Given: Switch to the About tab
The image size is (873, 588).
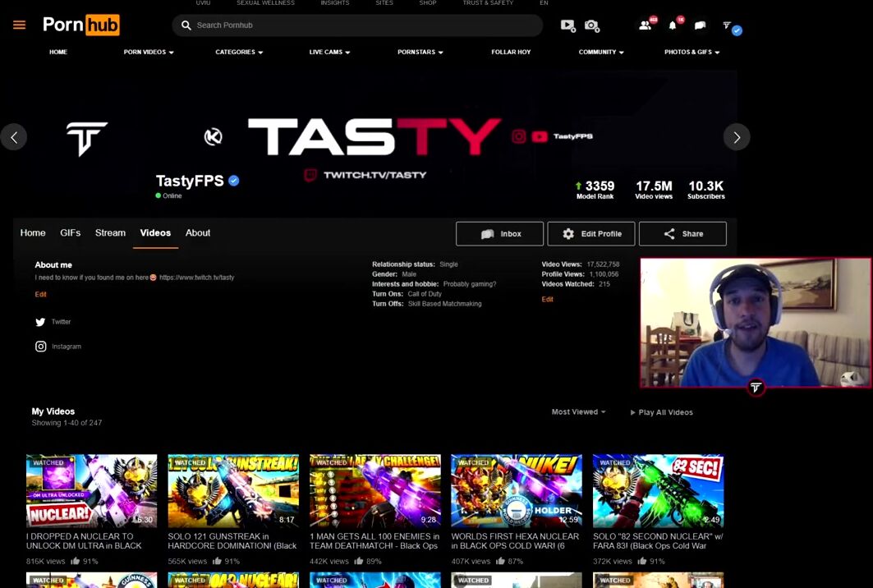Looking at the screenshot, I should (198, 233).
